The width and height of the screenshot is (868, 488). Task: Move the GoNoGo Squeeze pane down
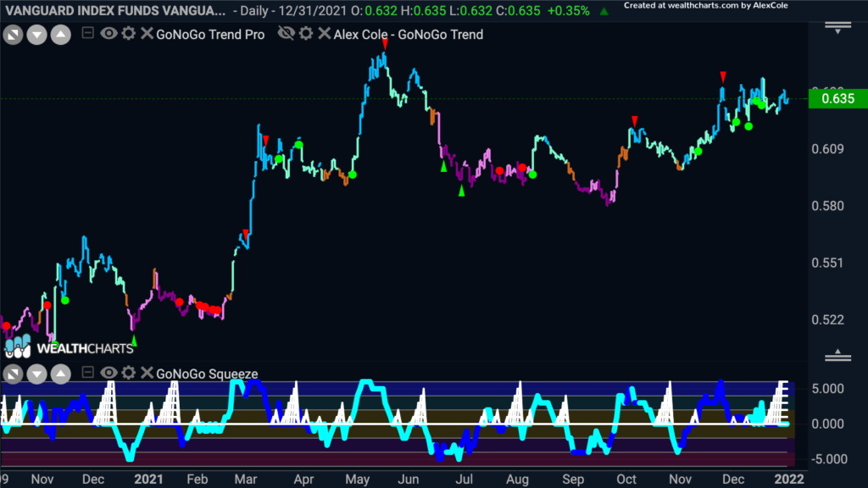pyautogui.click(x=36, y=374)
